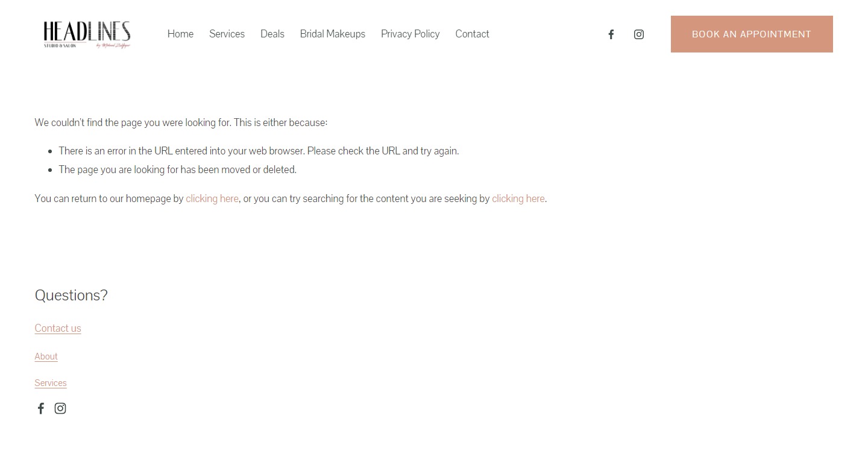868x459 pixels.
Task: Open Contact in the top navigation
Action: [472, 34]
